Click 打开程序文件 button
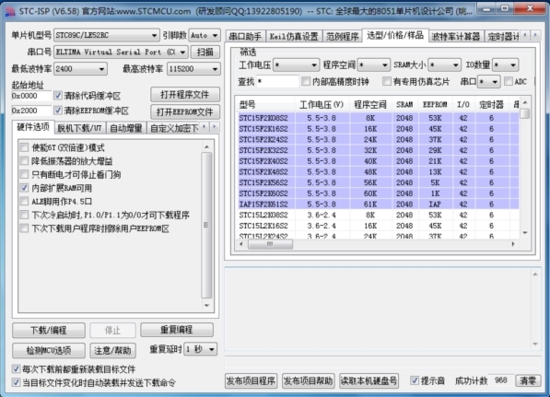Screen dimensions: 550x397 [185, 95]
